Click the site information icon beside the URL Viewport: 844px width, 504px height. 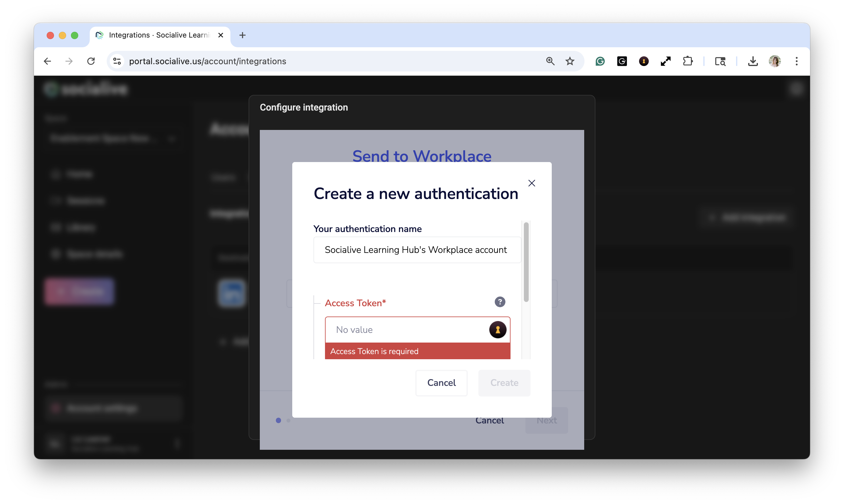point(117,61)
